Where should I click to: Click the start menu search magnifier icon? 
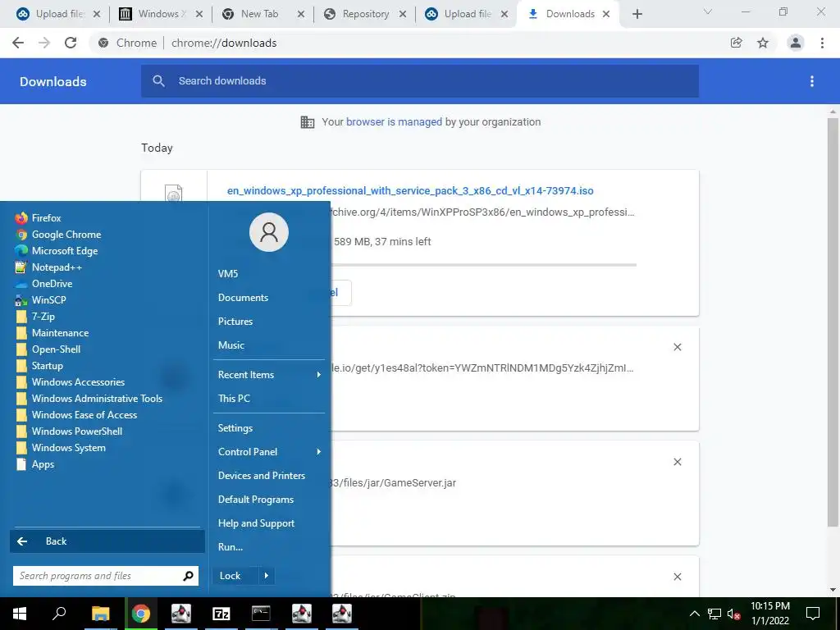tap(188, 576)
